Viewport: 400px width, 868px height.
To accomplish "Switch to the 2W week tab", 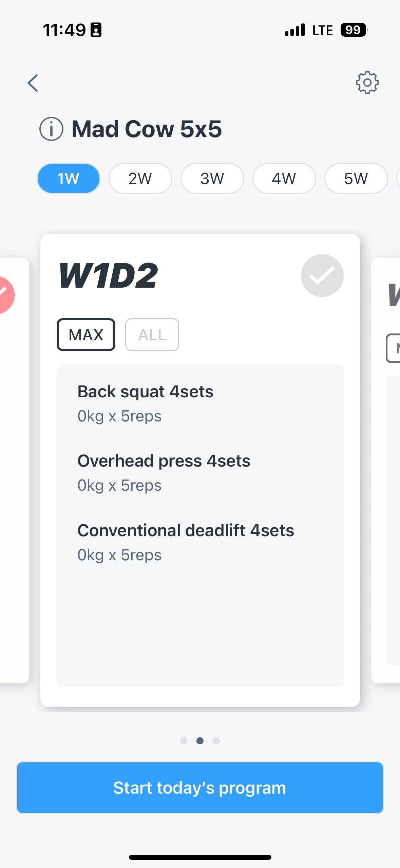I will coord(140,179).
